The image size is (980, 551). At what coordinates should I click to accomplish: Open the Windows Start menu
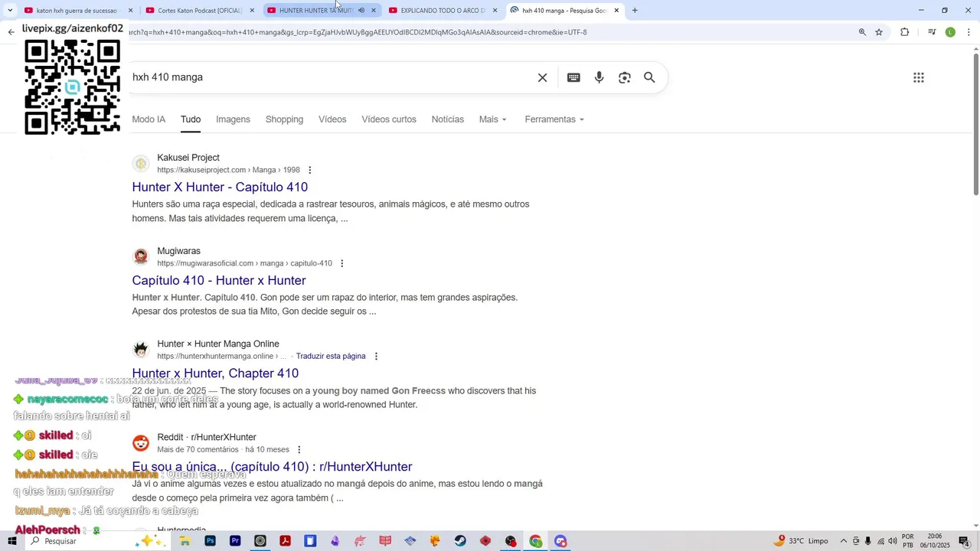click(11, 541)
